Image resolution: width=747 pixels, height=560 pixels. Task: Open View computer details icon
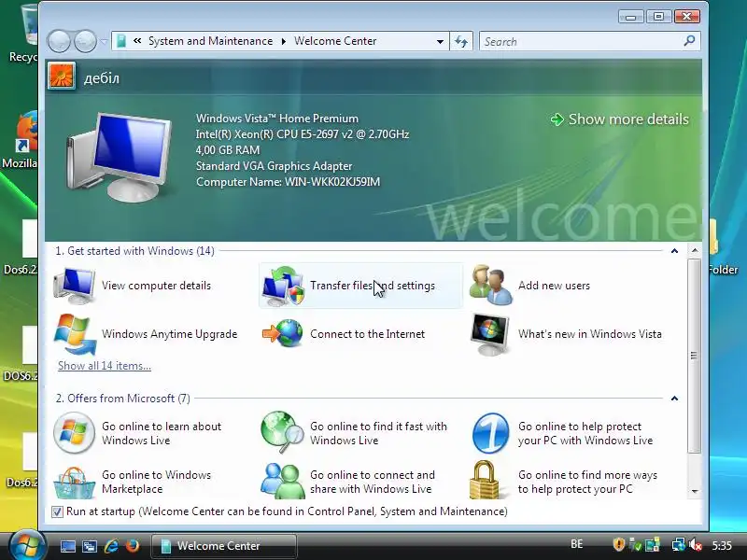point(75,286)
